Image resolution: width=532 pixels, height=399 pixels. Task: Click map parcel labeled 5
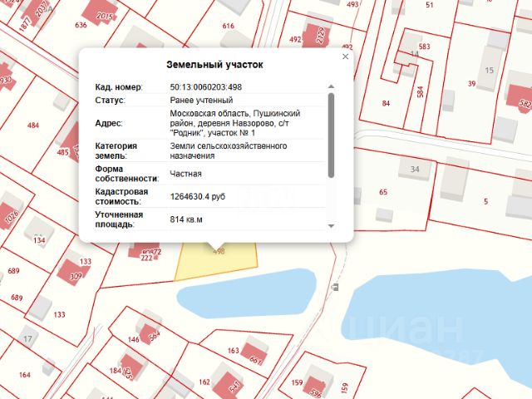(485, 201)
